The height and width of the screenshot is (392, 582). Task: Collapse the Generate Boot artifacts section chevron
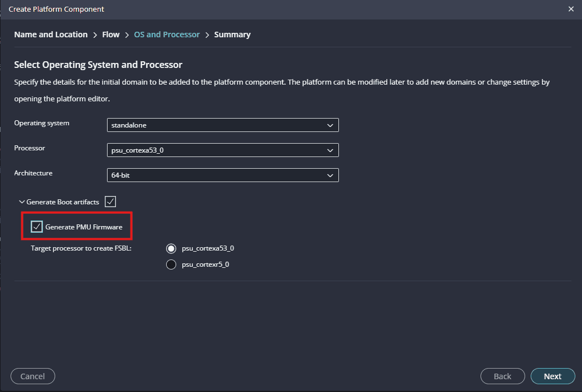pos(22,202)
